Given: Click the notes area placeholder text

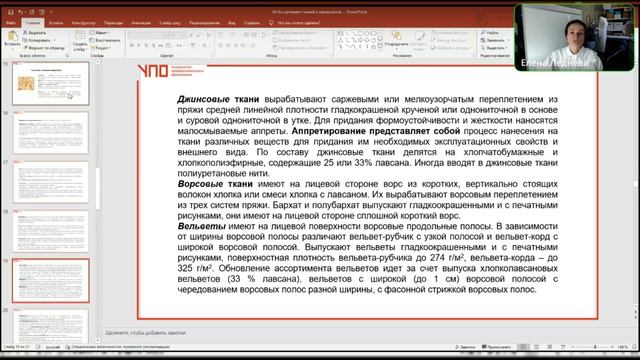Looking at the screenshot, I should click(x=145, y=333).
